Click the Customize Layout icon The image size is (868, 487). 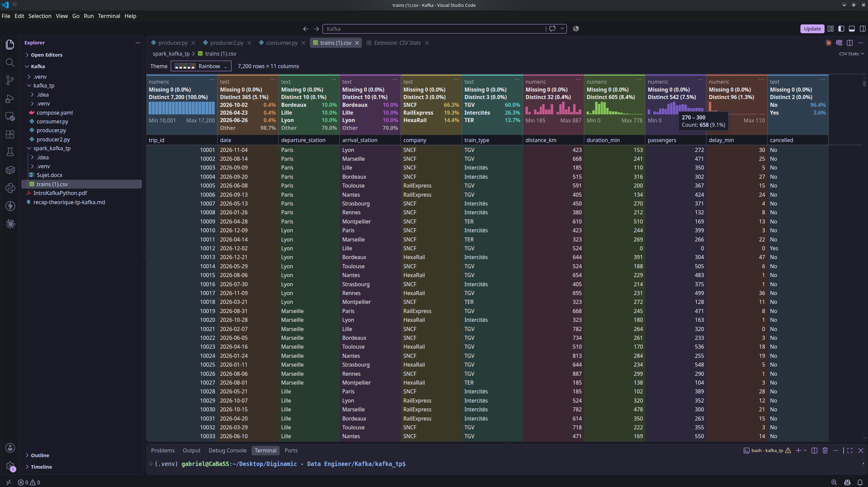point(831,29)
